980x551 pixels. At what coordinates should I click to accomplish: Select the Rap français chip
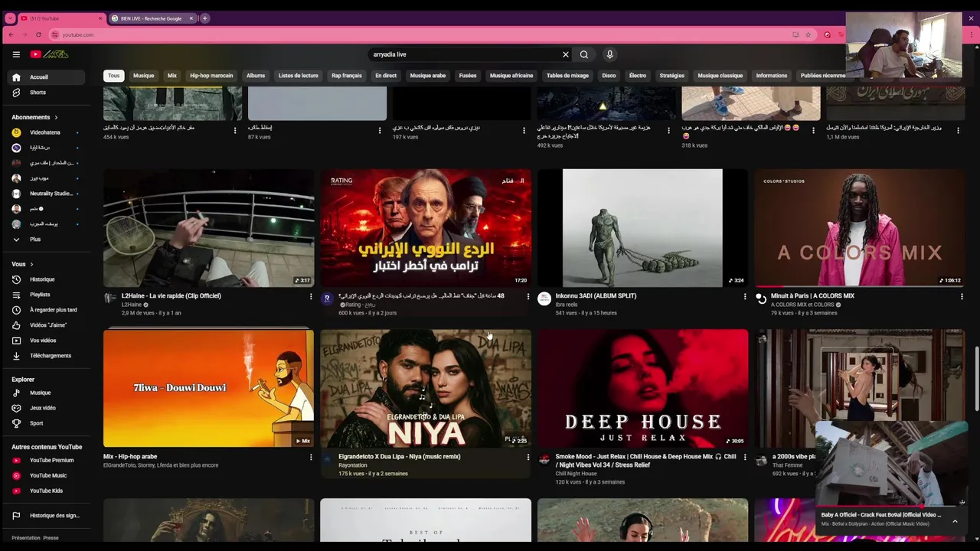tap(347, 76)
